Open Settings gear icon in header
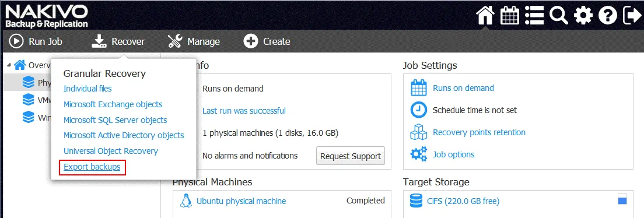Screen dimensions: 644x218 pyautogui.click(x=583, y=16)
